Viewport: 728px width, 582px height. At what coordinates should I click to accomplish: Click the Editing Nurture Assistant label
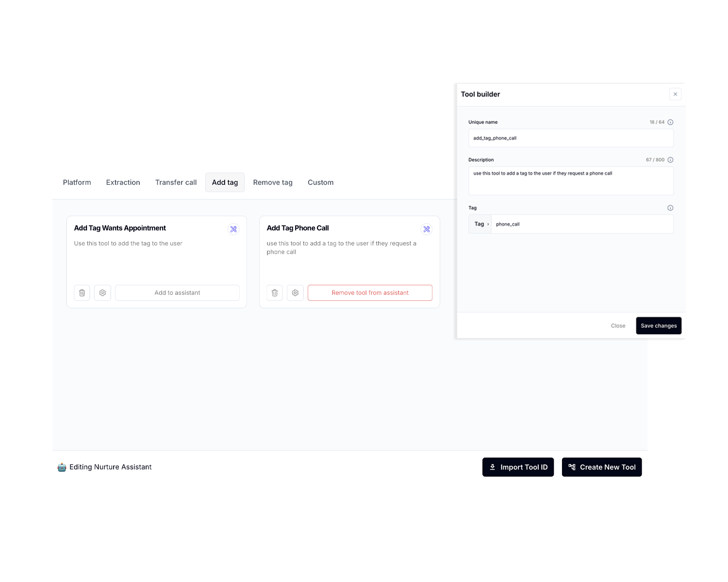111,467
